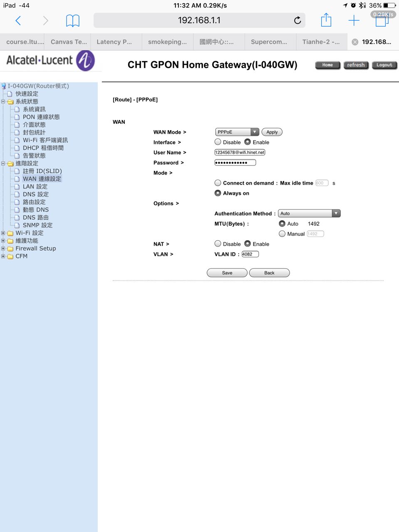Viewport: 399px width, 532px height.
Task: Collapse the 進階設定 folder
Action: (x=3, y=163)
